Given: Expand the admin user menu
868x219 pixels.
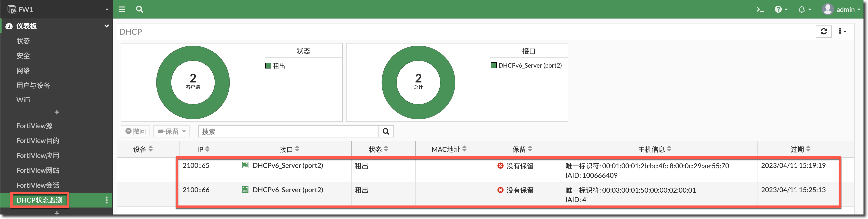Looking at the screenshot, I should tap(841, 9).
